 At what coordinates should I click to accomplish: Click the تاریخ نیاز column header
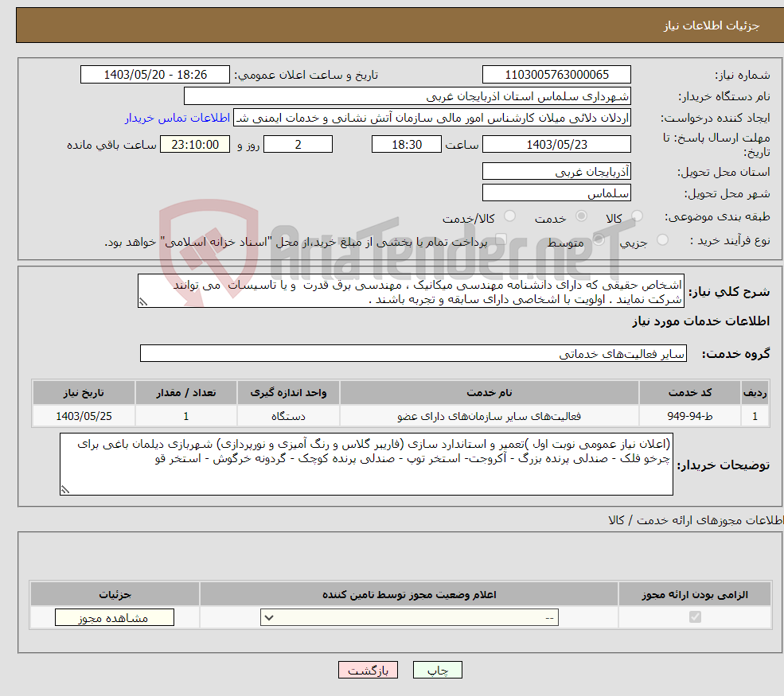click(x=84, y=393)
